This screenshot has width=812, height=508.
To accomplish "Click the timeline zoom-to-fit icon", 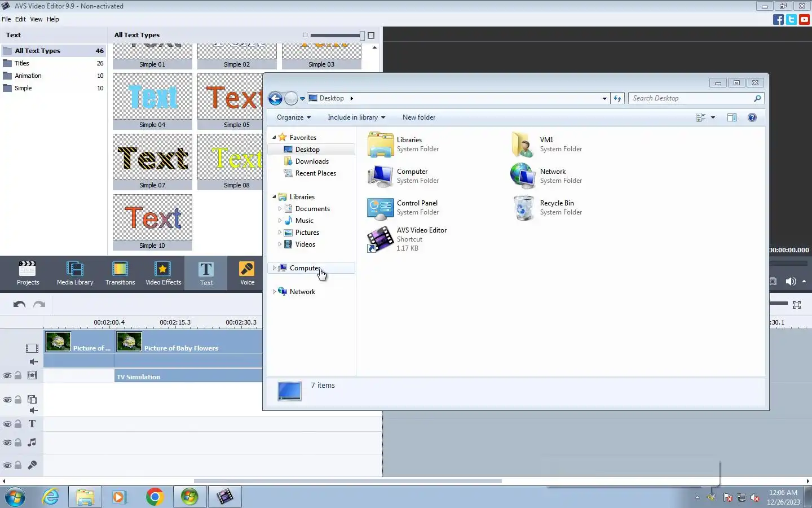I will click(797, 305).
